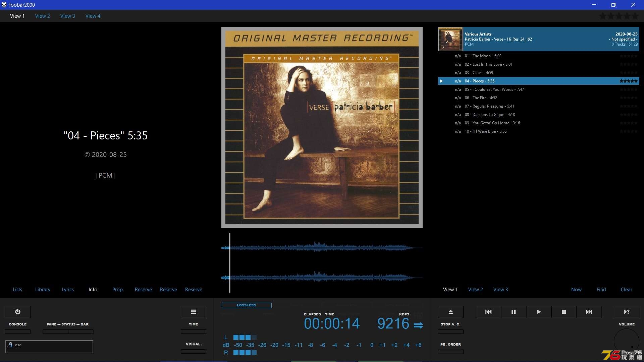Select track 10 - If I Were Blue
Screen dimensions: 644x362
tap(539, 131)
